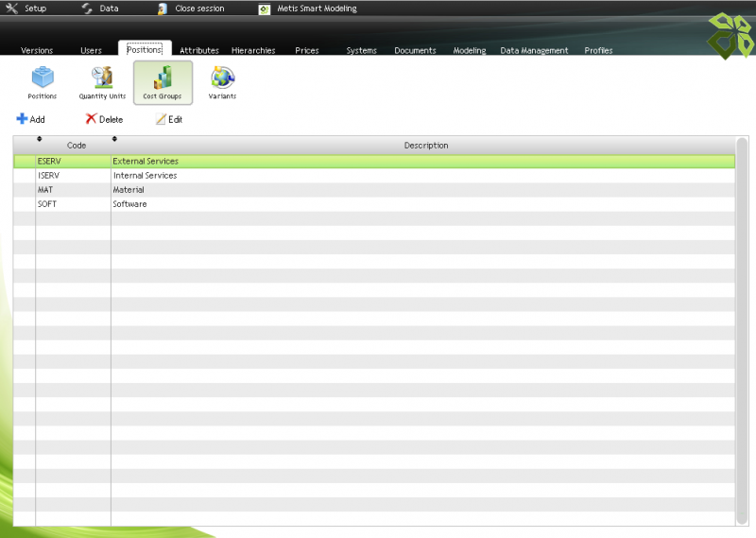Image resolution: width=756 pixels, height=538 pixels.
Task: Open the Variants globe icon
Action: [x=222, y=78]
